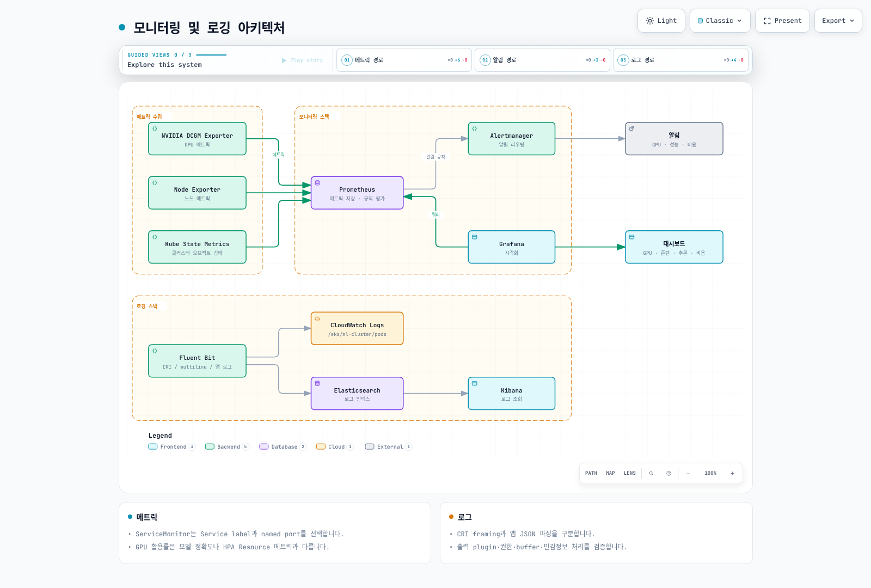Select guided view 03 로그 경로
Screen dimensions: 871x588
680,60
